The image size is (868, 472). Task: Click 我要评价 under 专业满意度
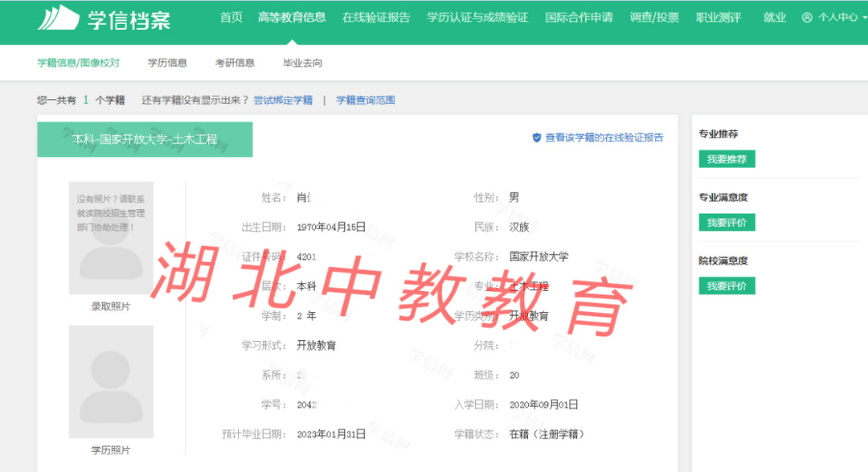click(727, 223)
